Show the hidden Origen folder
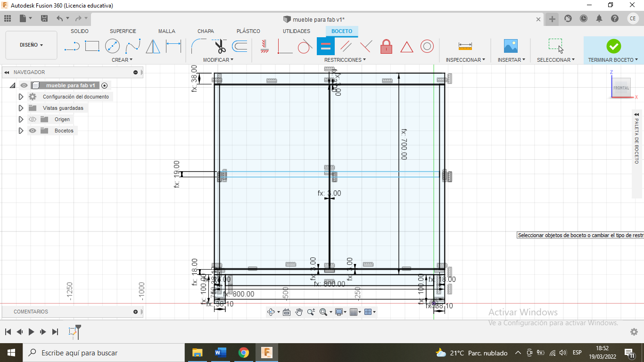644x362 pixels. pos(33,119)
